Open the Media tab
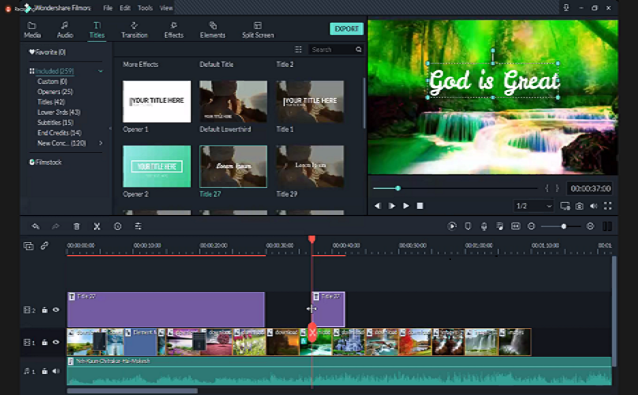 coord(32,30)
